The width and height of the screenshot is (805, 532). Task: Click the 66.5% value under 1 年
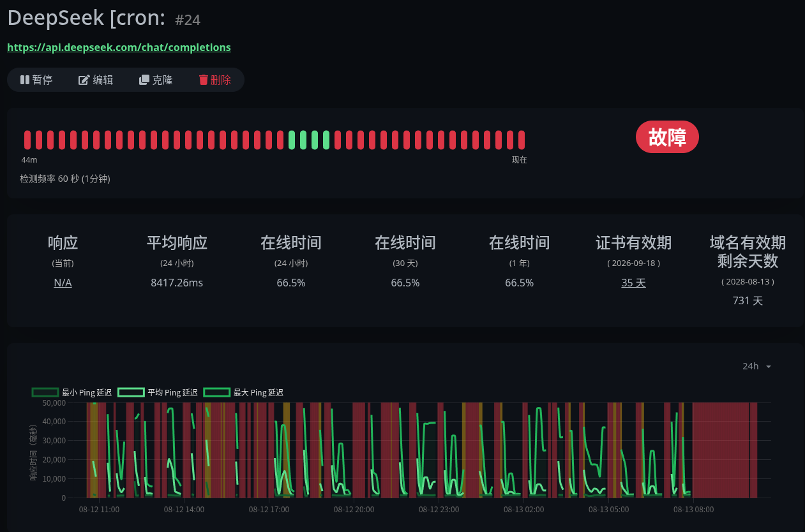(519, 283)
